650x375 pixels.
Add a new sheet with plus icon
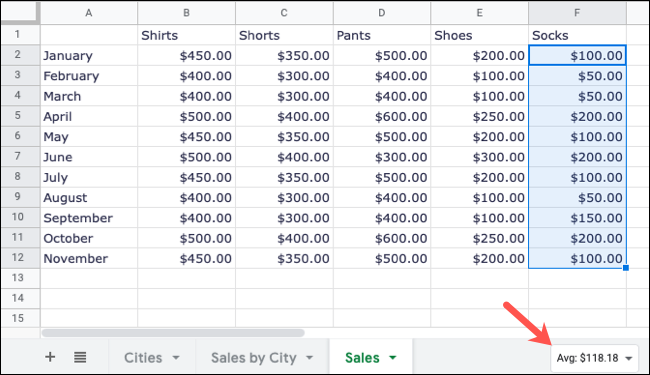tap(50, 357)
